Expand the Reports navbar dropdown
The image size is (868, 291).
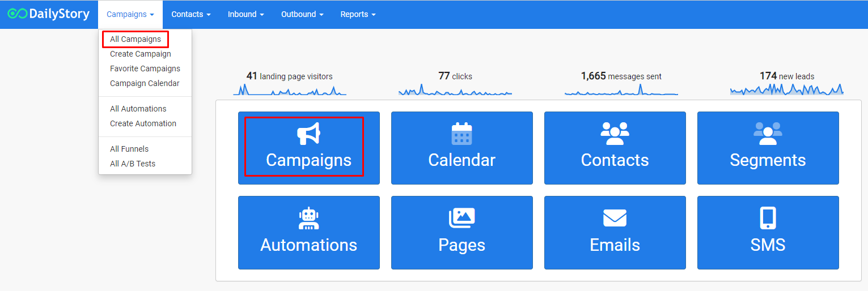[358, 14]
